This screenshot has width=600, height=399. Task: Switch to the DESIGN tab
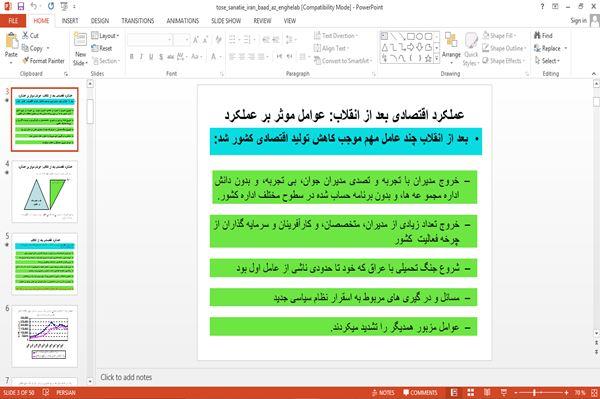[x=100, y=21]
